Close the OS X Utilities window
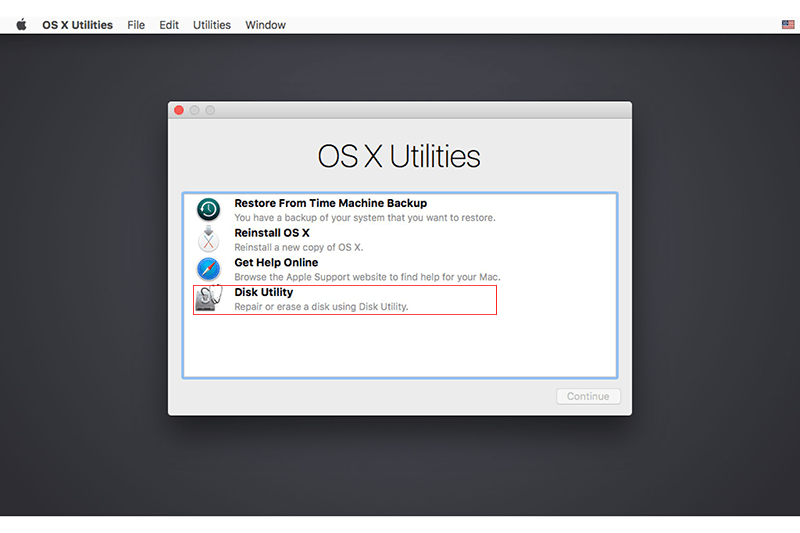Screen dimensions: 800x533 tap(179, 110)
